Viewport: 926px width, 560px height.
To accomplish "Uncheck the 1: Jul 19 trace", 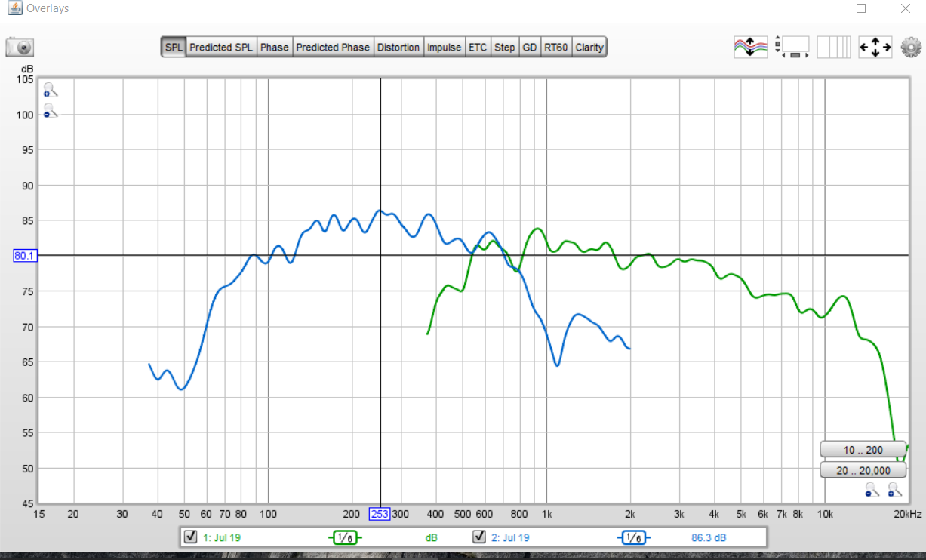I will click(x=190, y=537).
